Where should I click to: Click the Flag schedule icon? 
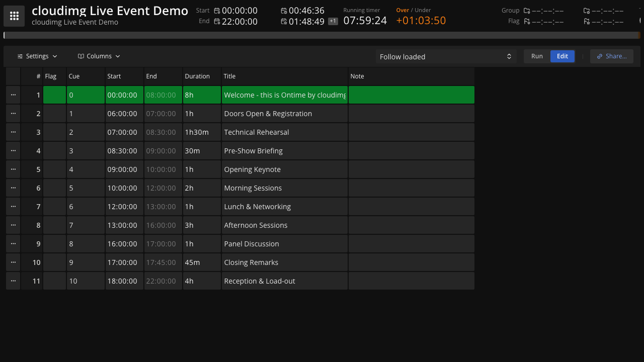click(527, 21)
